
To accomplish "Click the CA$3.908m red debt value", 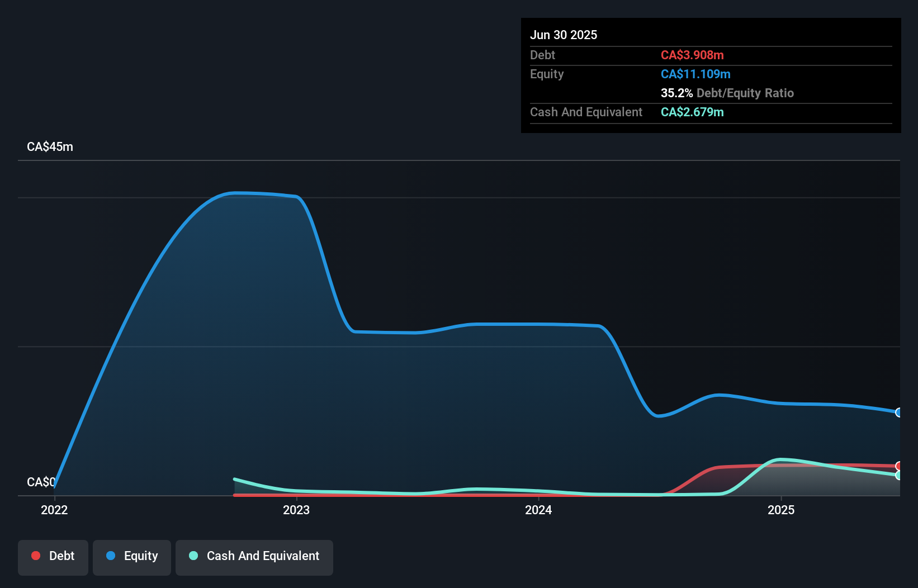I will [693, 55].
